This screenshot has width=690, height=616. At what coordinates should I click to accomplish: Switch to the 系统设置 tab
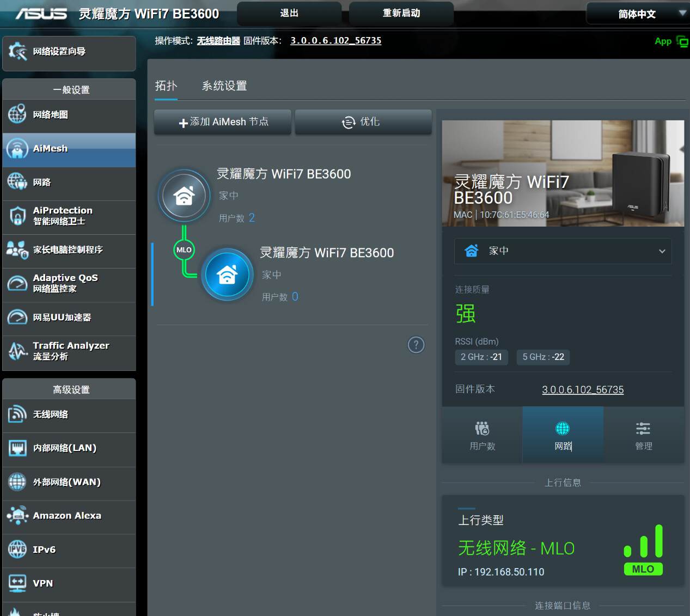click(x=224, y=86)
